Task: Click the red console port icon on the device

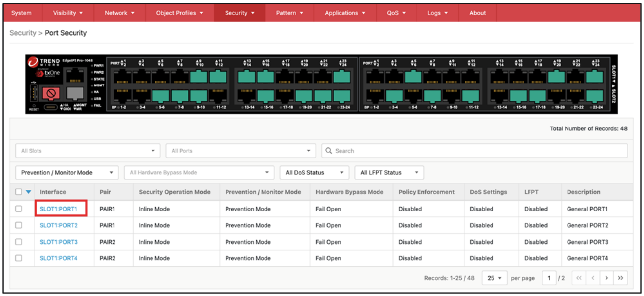Action: (x=51, y=93)
